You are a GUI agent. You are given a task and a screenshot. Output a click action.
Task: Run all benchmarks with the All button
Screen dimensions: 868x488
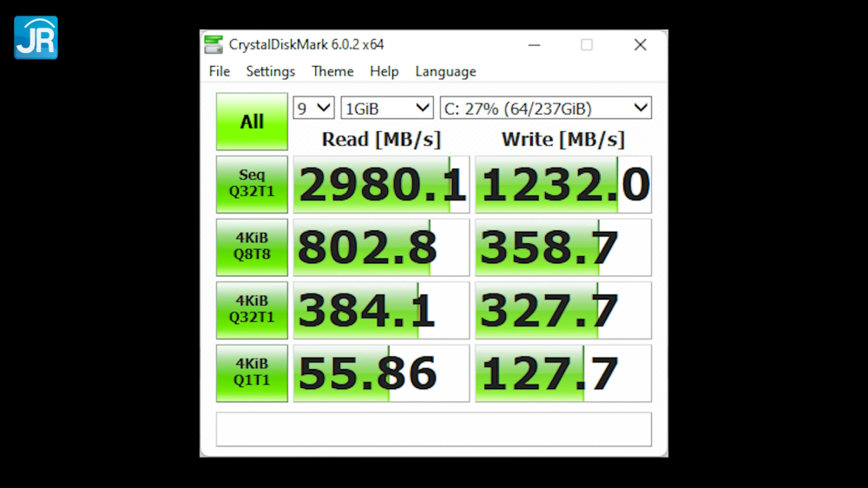tap(252, 122)
